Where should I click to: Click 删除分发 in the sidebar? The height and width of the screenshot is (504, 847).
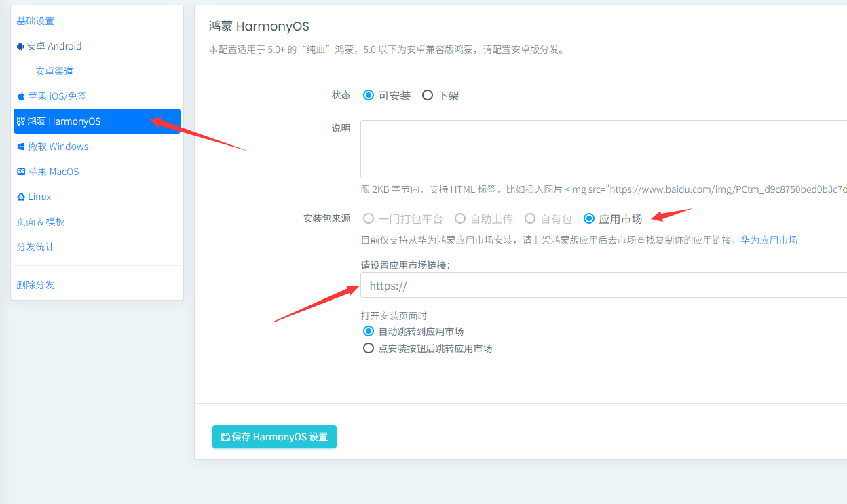35,285
